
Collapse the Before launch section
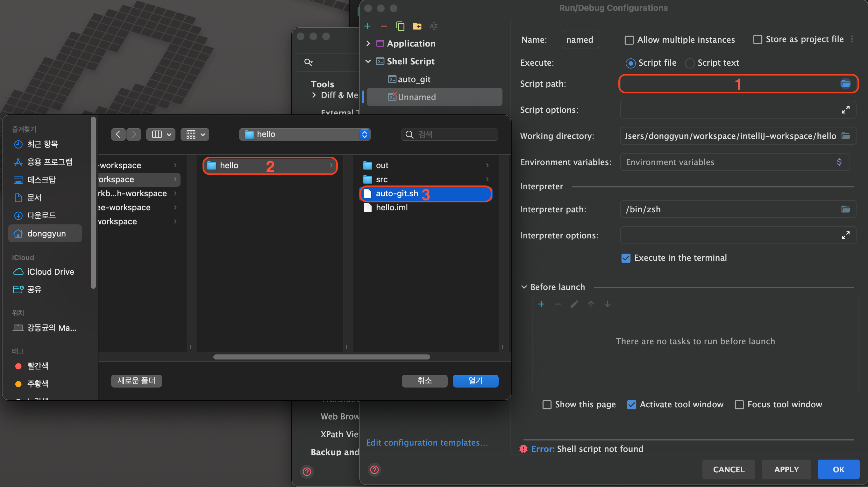(x=524, y=287)
